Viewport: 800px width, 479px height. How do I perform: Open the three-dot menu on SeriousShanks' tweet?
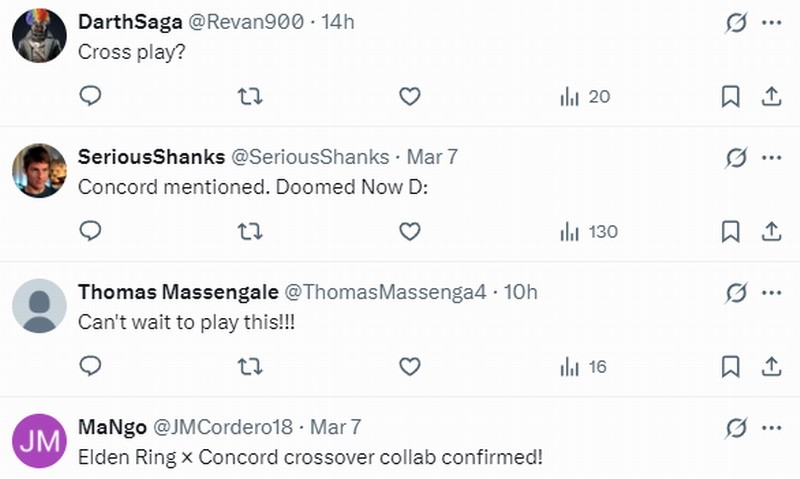[771, 157]
